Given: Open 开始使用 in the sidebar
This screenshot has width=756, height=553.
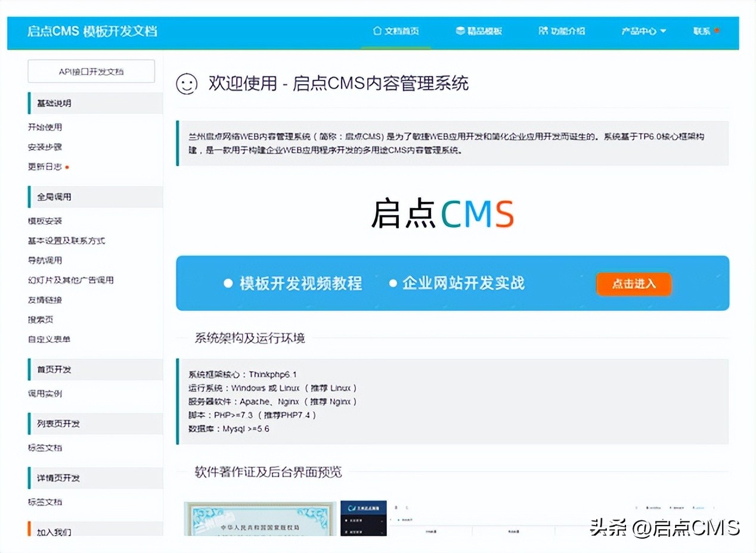Looking at the screenshot, I should 45,127.
